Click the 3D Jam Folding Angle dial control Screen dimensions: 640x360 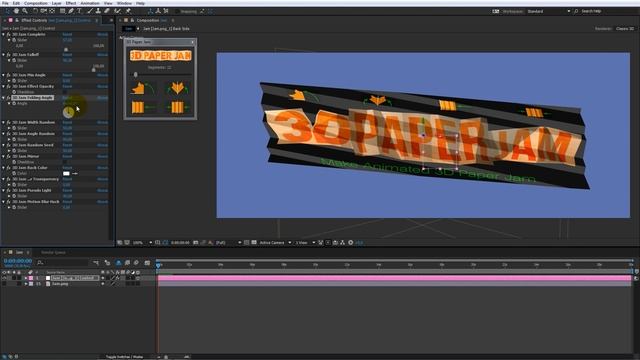point(69,112)
